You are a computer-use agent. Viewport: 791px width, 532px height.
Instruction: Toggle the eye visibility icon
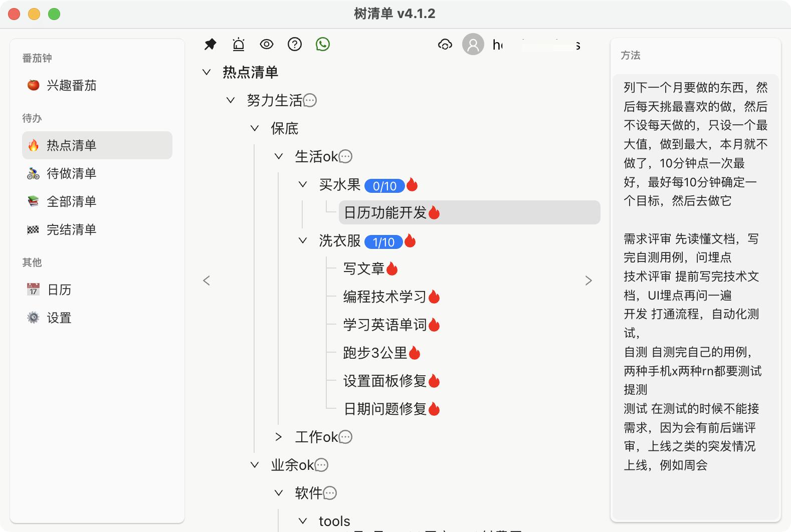coord(267,45)
